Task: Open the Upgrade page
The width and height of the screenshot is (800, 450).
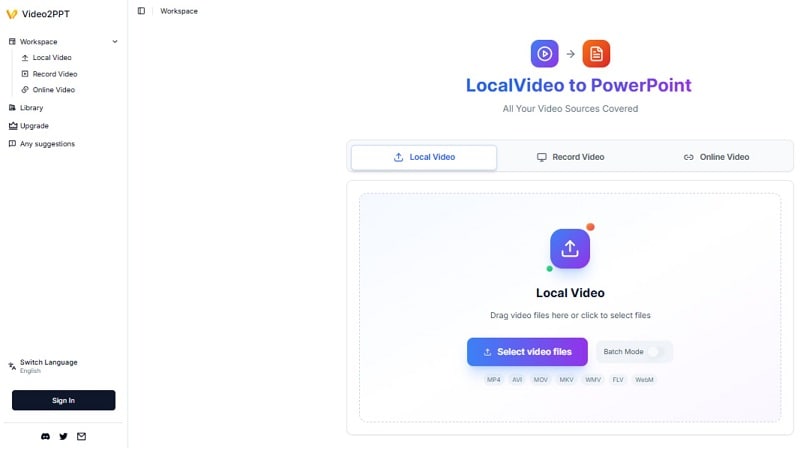Action: point(34,126)
